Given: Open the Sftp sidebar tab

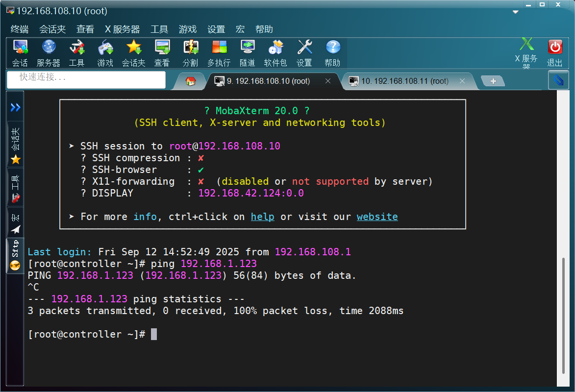Looking at the screenshot, I should point(15,255).
